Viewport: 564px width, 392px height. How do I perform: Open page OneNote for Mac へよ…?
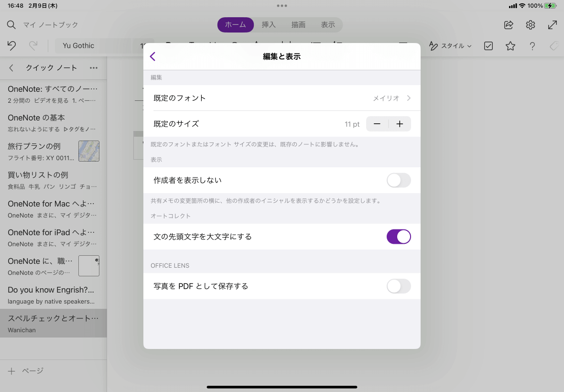[x=53, y=209]
